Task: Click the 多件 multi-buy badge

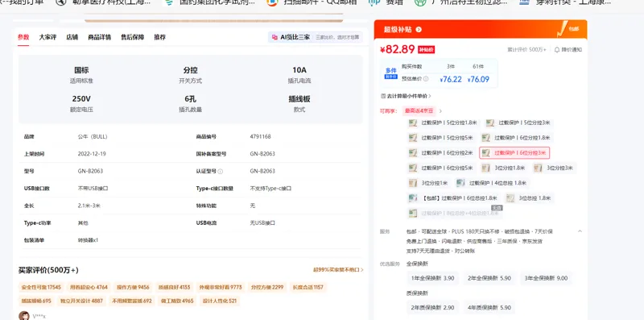Action: click(390, 73)
